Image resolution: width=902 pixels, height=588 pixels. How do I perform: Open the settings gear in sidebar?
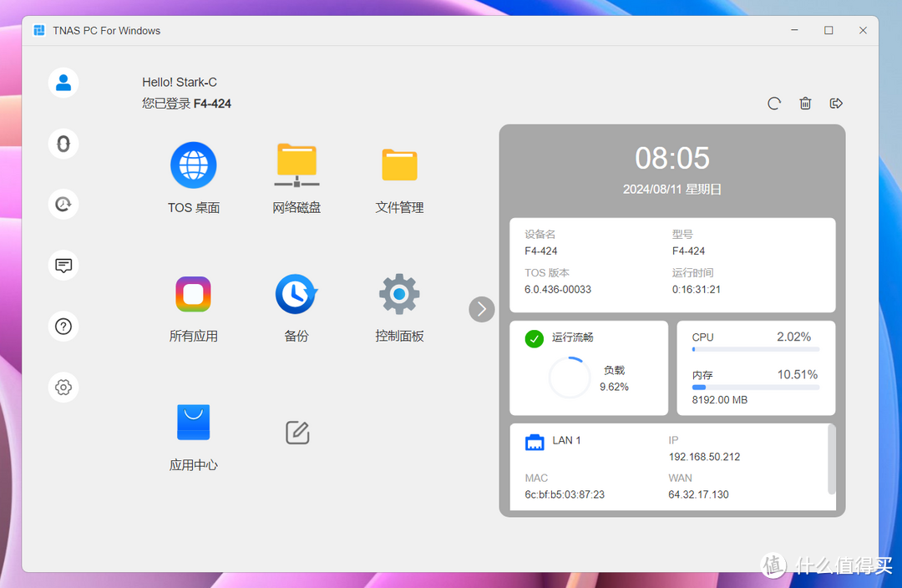[63, 388]
